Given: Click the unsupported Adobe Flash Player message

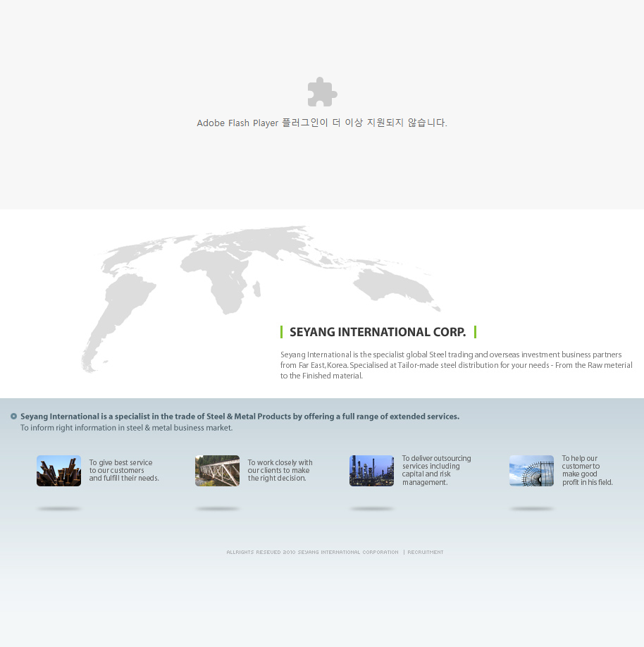Looking at the screenshot, I should 322,123.
